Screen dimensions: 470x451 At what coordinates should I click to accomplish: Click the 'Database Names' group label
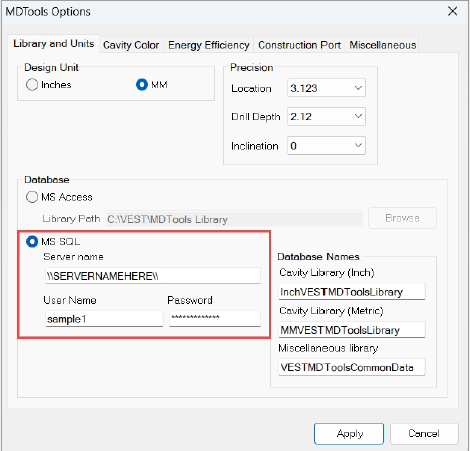tap(318, 257)
